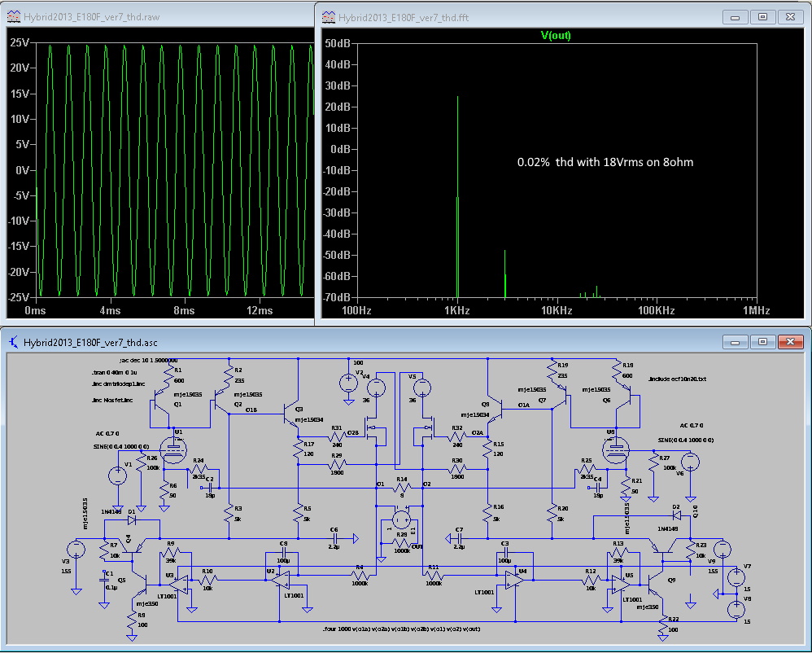Click the 1KHz frequency axis label

pyautogui.click(x=457, y=311)
